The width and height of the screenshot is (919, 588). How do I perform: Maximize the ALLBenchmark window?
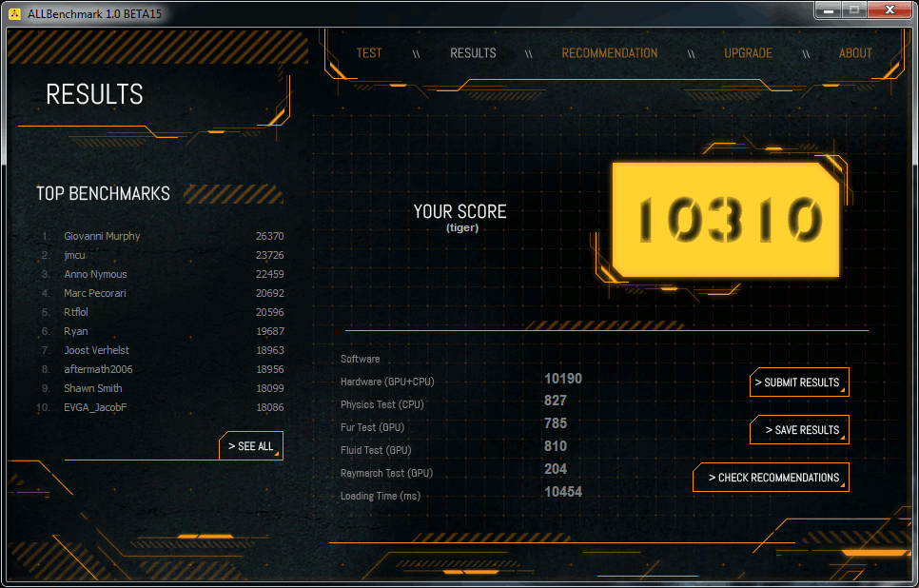tap(854, 10)
